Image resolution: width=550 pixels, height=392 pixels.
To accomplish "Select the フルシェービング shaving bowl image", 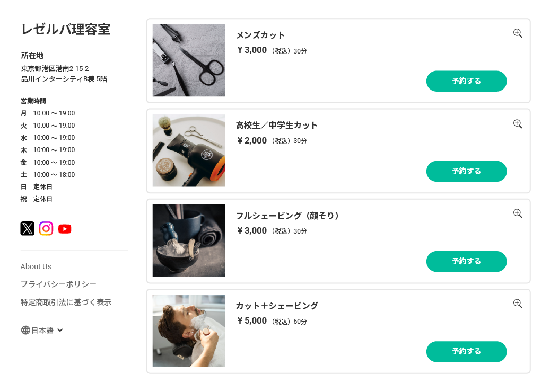I will 189,240.
